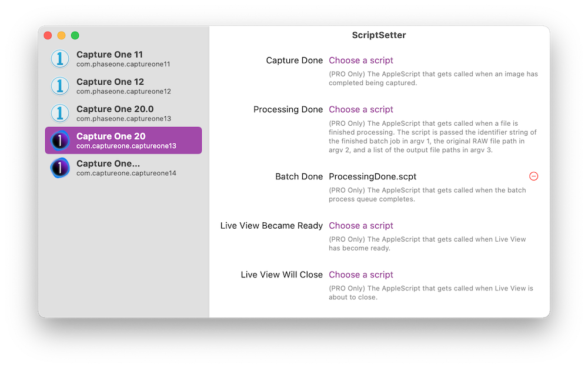The image size is (588, 368).
Task: Choose a script for Processing Done
Action: coord(361,109)
